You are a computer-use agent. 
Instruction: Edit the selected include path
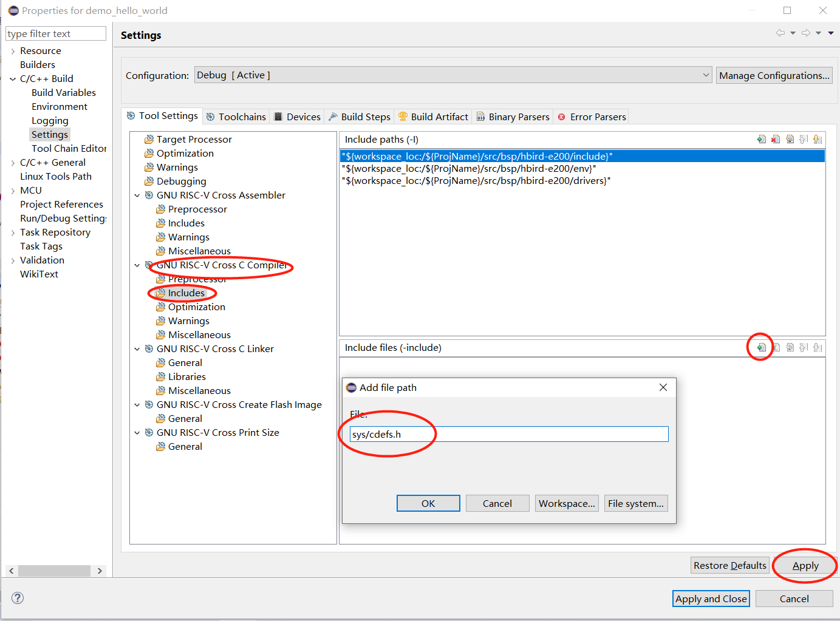point(790,139)
